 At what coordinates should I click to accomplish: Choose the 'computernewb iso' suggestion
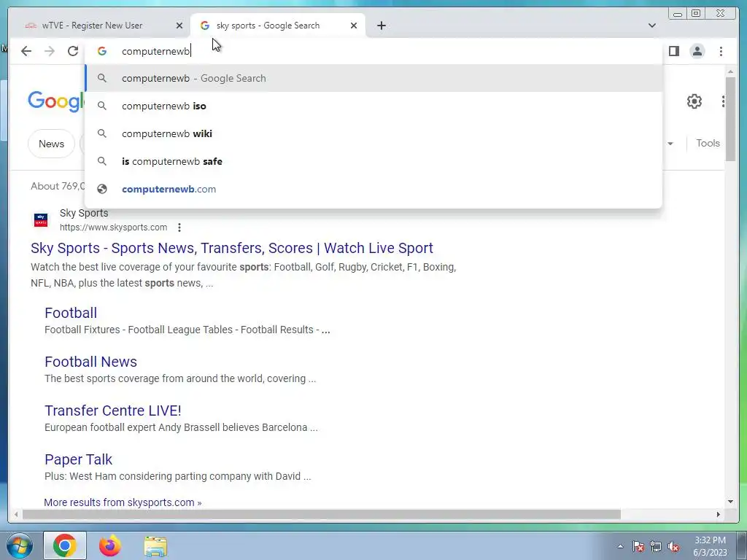point(373,106)
